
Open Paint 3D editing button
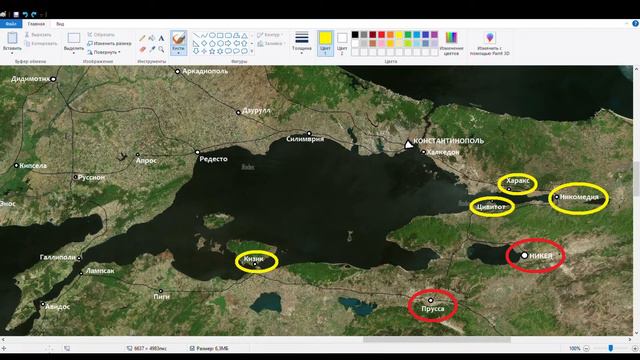click(x=490, y=44)
